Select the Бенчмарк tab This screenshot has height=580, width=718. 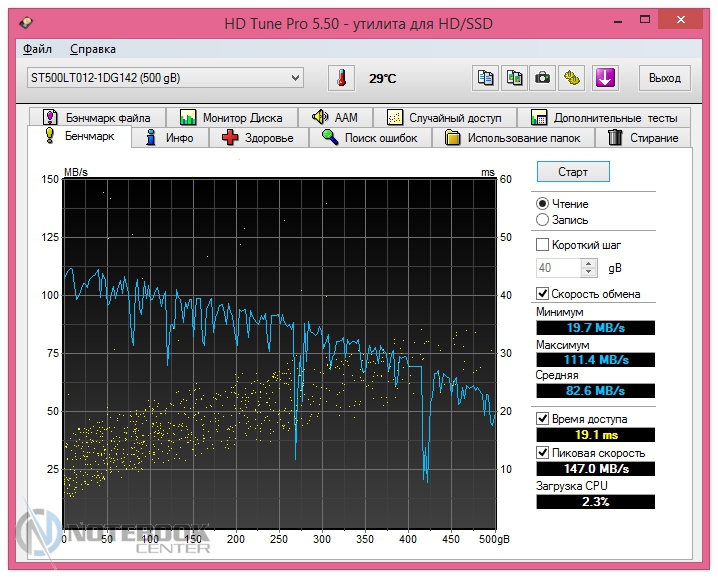[x=80, y=136]
